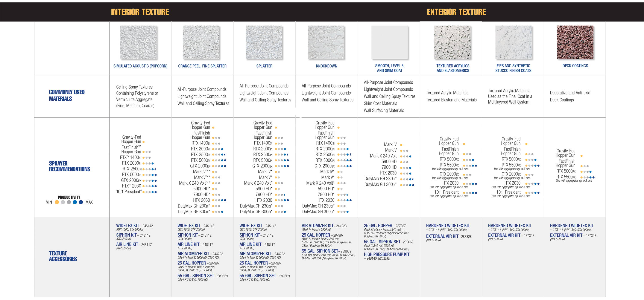The height and width of the screenshot is (300, 644).
Task: Click the medium blue productivity legend dot
Action: [x=75, y=202]
